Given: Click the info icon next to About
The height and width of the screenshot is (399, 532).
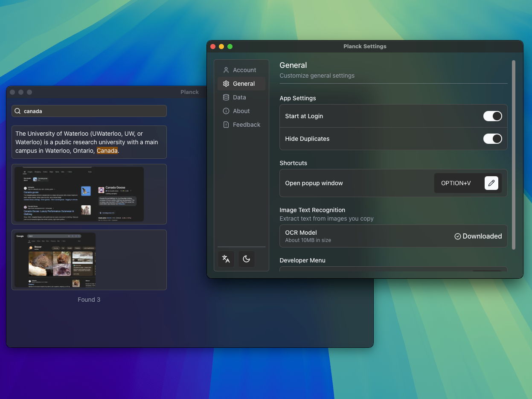Looking at the screenshot, I should click(226, 111).
